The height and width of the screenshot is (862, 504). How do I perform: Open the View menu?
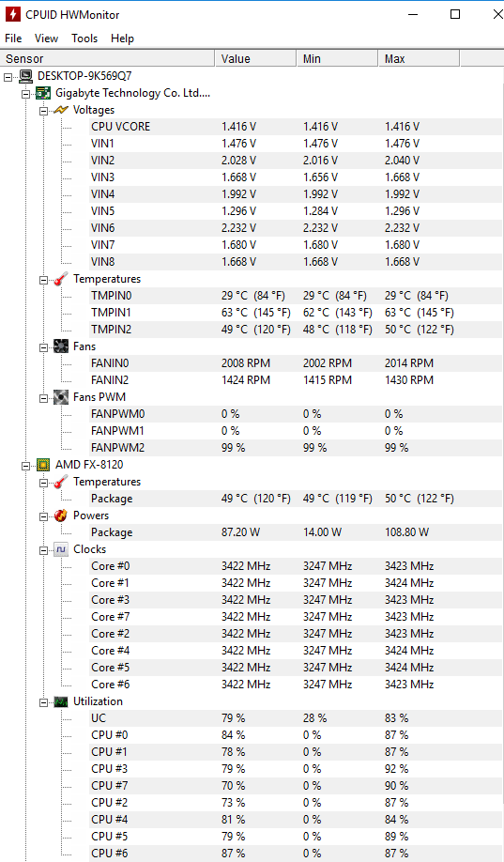46,38
